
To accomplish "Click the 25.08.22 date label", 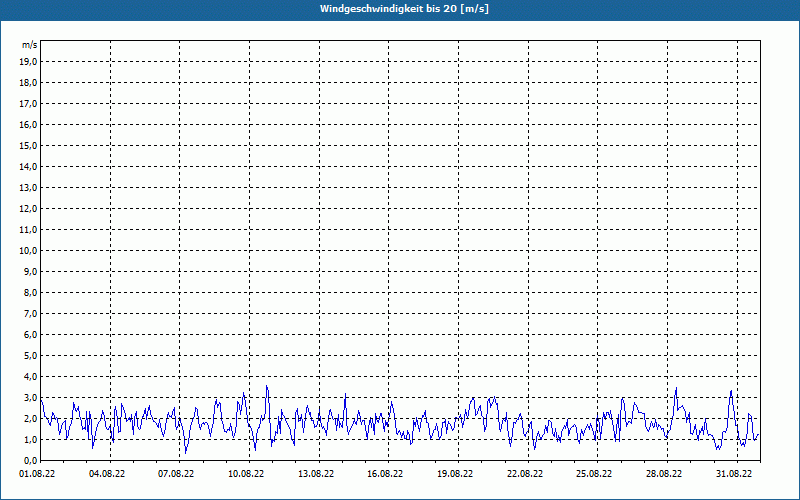I will (x=594, y=474).
